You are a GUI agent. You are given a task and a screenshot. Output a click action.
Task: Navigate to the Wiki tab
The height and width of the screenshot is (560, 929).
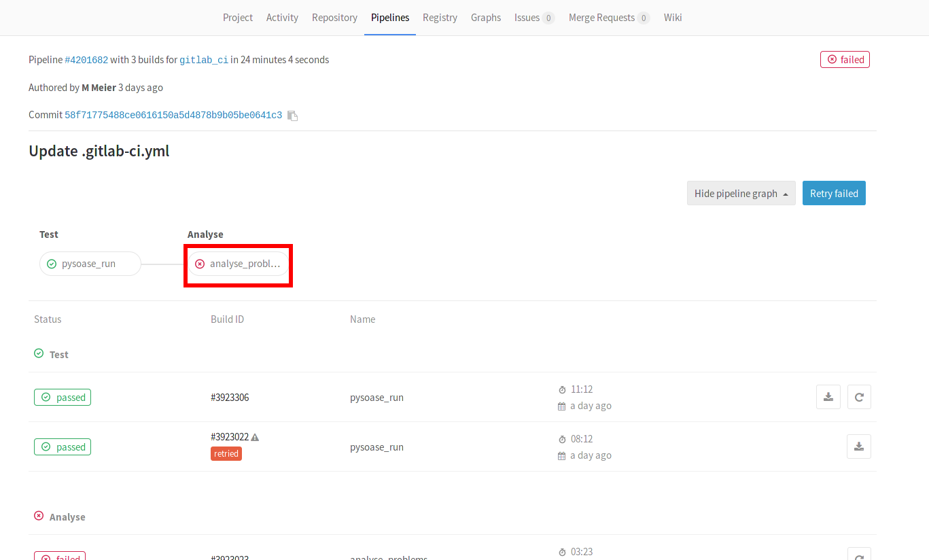tap(673, 18)
